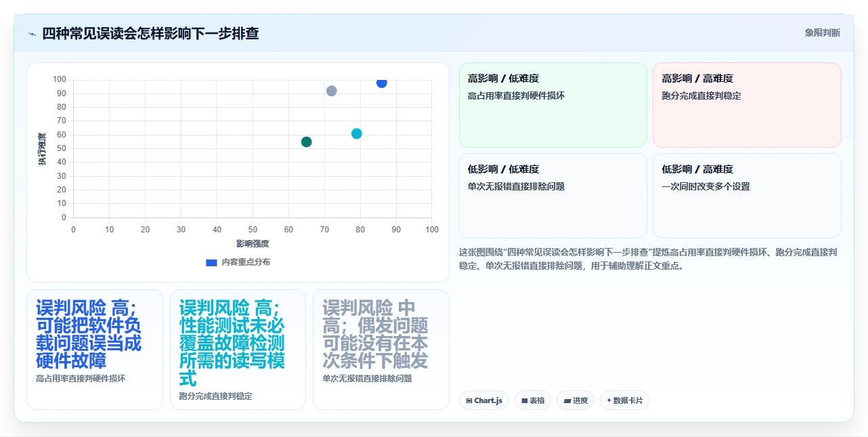Image resolution: width=868 pixels, height=437 pixels.
Task: Click the icon inside the 数据卡片 chip
Action: click(x=609, y=400)
